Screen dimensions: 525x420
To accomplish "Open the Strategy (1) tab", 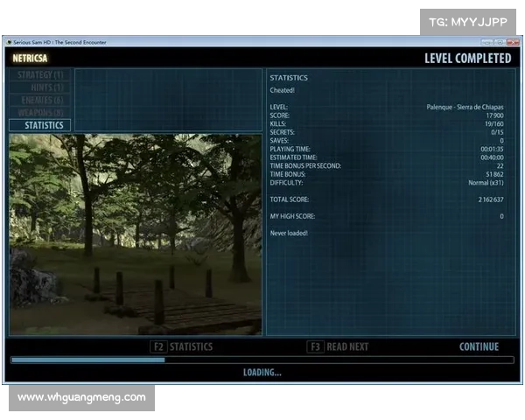I will tap(40, 75).
